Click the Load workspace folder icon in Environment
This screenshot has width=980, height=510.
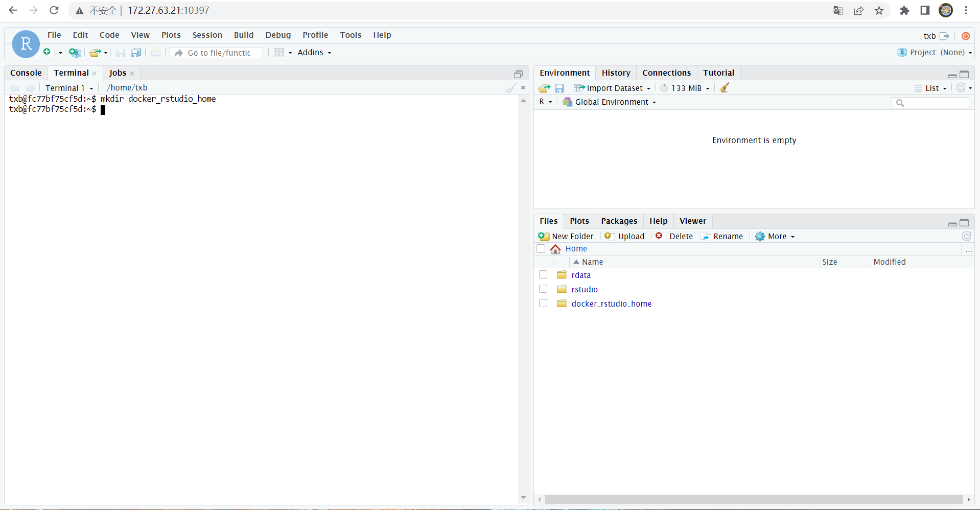[x=544, y=88]
